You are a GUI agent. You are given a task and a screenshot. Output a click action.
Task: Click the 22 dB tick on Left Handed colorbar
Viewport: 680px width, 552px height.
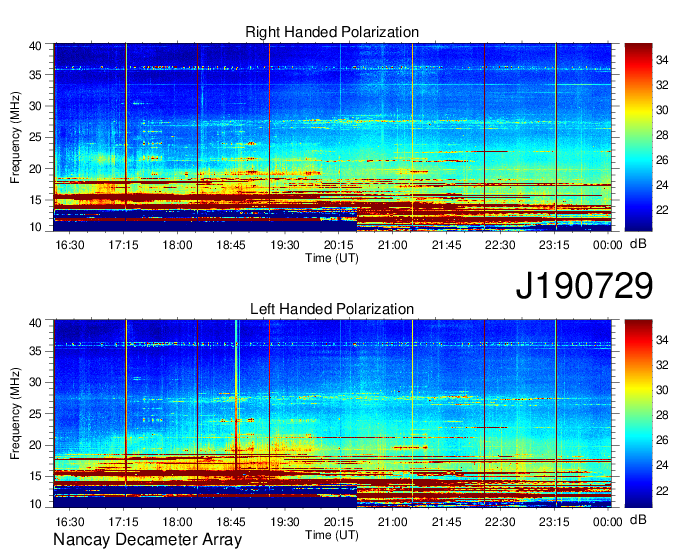662,491
